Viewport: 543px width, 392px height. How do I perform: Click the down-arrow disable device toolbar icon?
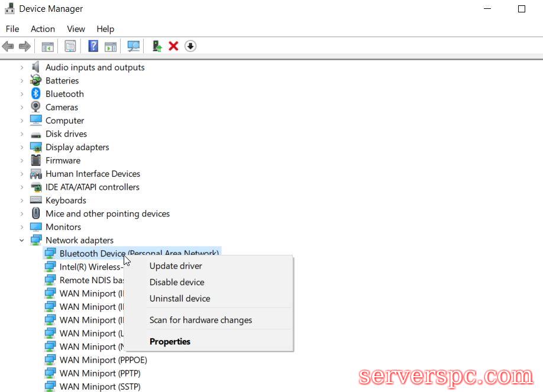point(190,46)
